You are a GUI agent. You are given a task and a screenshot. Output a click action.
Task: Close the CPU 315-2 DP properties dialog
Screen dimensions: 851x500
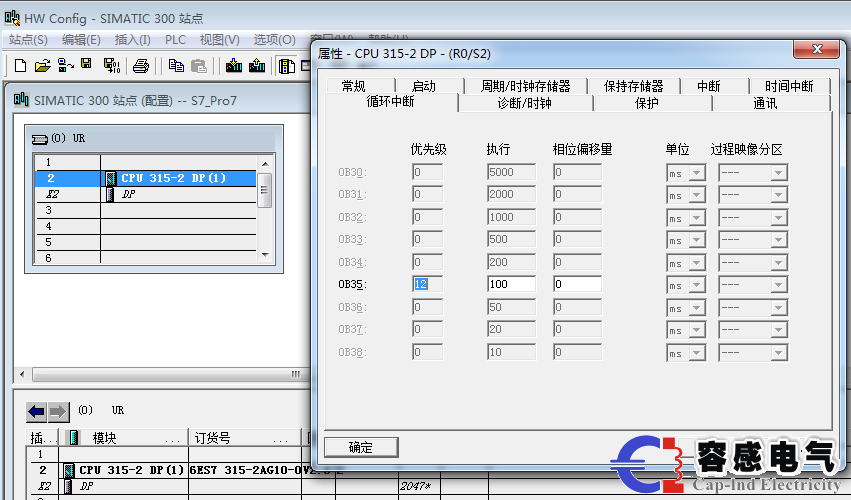pyautogui.click(x=816, y=49)
